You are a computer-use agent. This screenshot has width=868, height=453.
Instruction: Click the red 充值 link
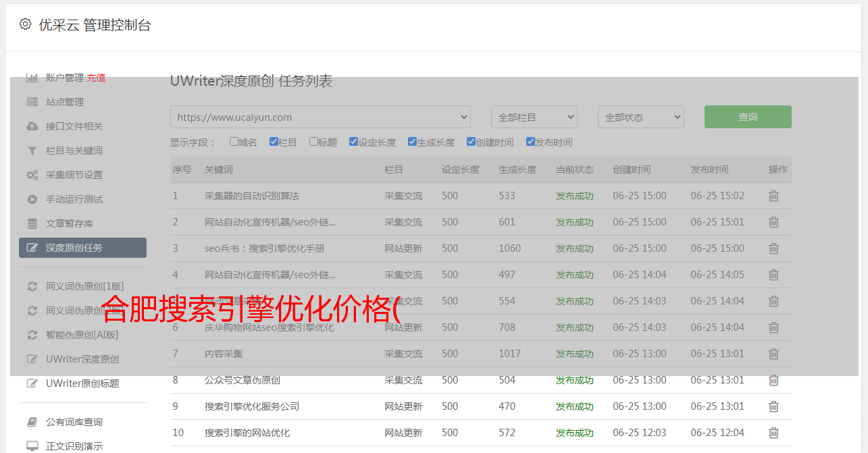point(96,78)
